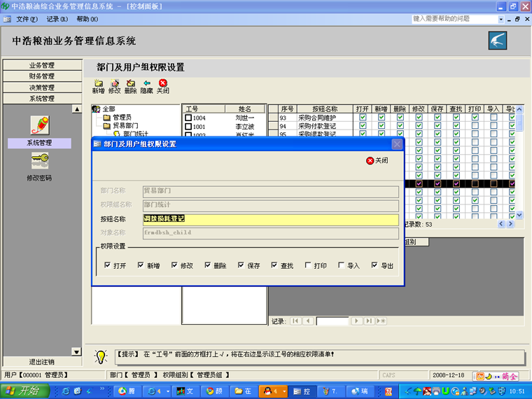
Task: Open the 修改密码 key icon
Action: coord(40,160)
